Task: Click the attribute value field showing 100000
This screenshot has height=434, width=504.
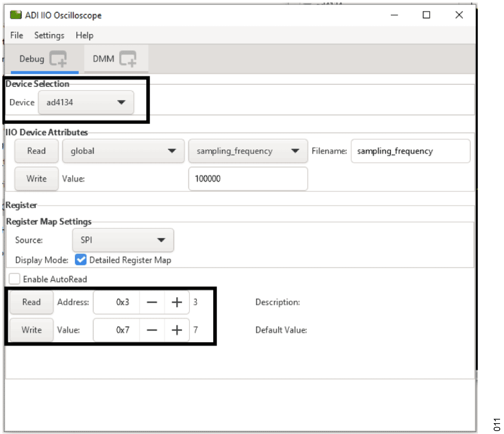Action: coord(248,179)
